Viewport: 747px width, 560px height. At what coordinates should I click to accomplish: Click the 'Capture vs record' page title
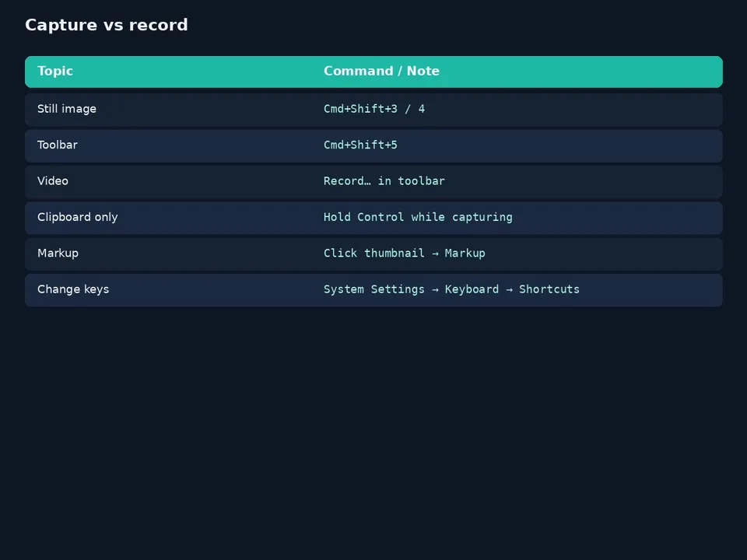[107, 25]
